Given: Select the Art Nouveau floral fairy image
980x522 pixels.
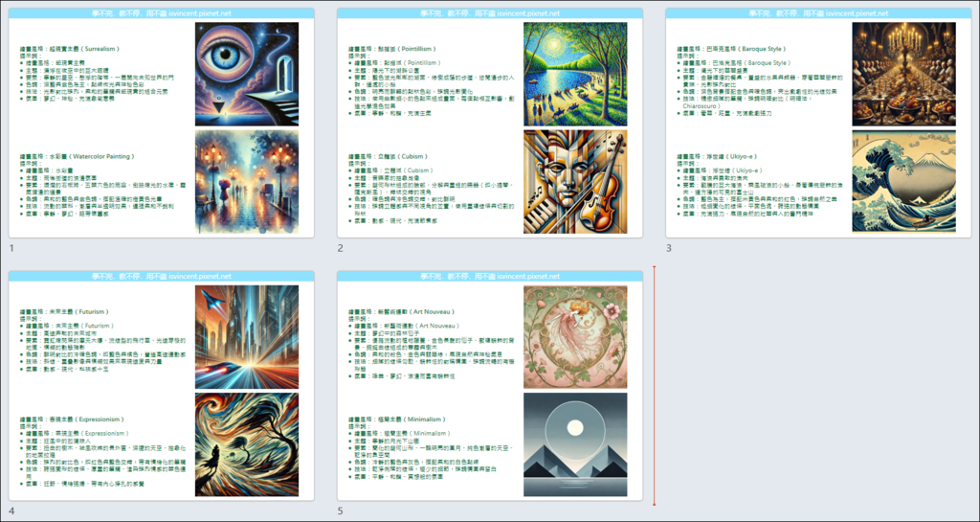Looking at the screenshot, I should pyautogui.click(x=575, y=337).
